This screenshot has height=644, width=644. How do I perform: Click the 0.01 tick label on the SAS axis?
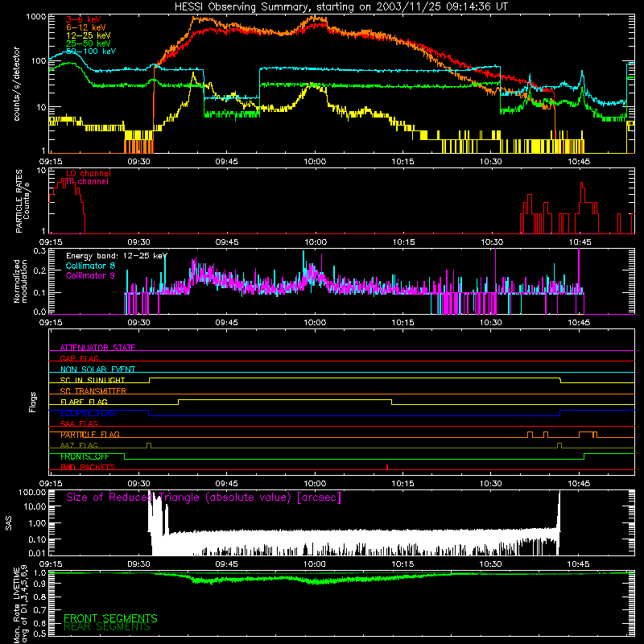[37, 553]
